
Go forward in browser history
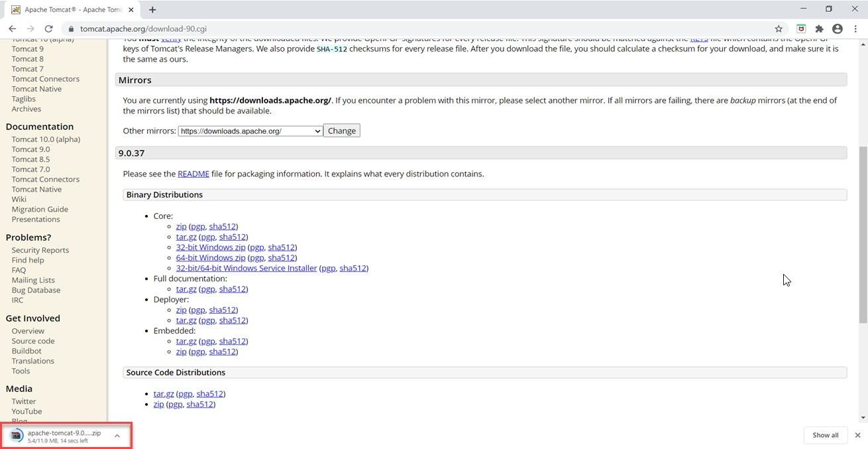pos(30,29)
